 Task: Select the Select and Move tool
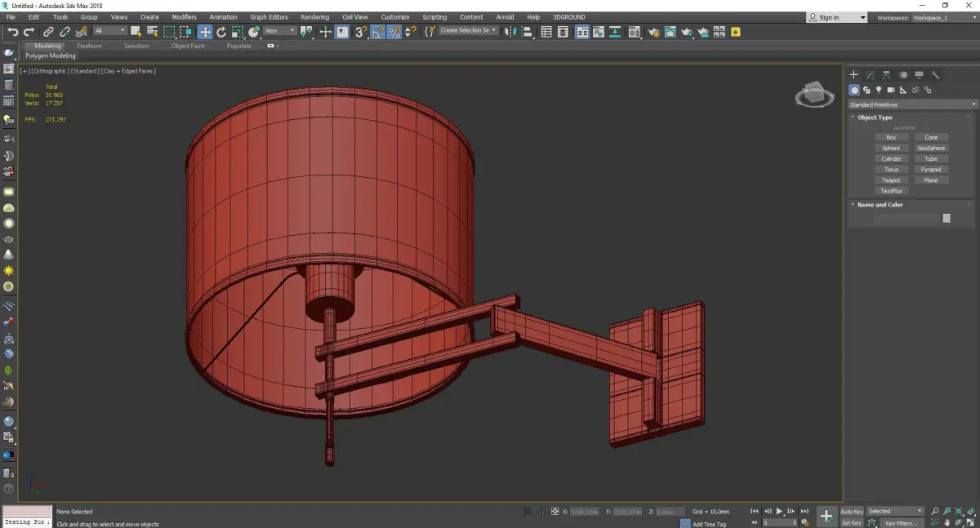pos(204,32)
